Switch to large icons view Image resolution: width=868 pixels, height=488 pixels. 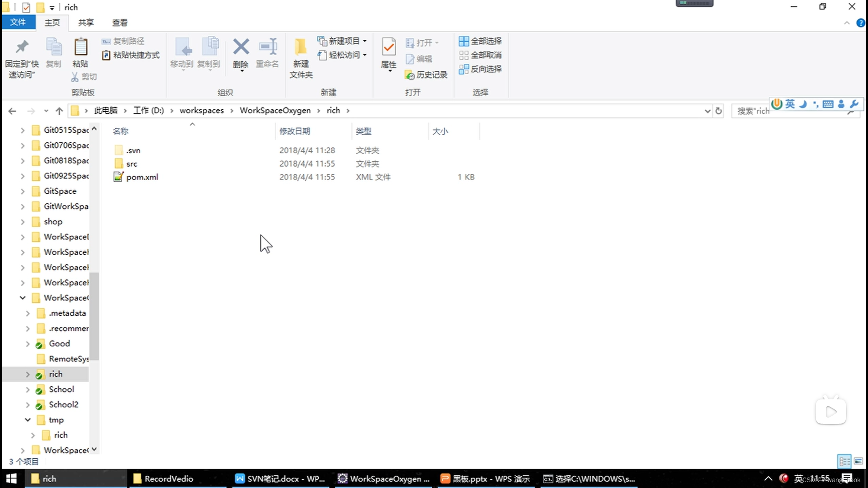859,461
